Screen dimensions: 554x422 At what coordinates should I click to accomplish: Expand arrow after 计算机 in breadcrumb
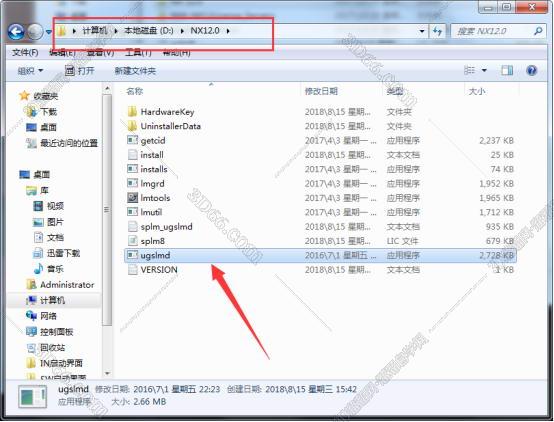click(116, 31)
